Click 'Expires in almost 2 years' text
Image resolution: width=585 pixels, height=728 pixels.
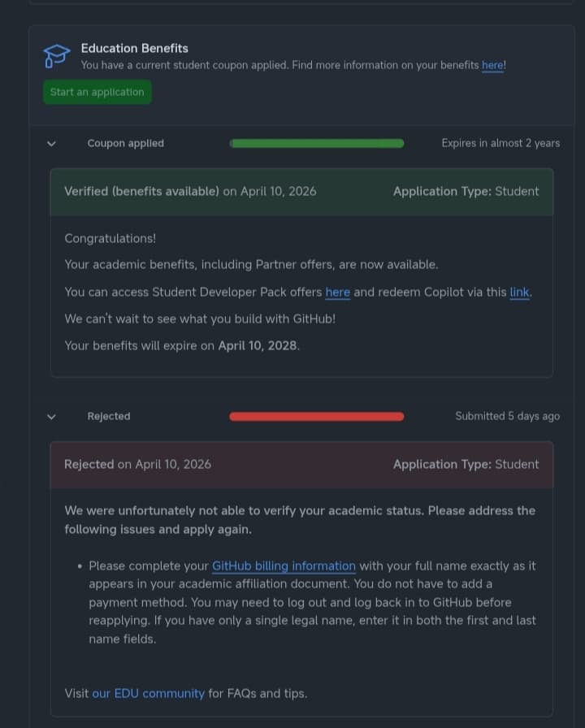tap(500, 143)
